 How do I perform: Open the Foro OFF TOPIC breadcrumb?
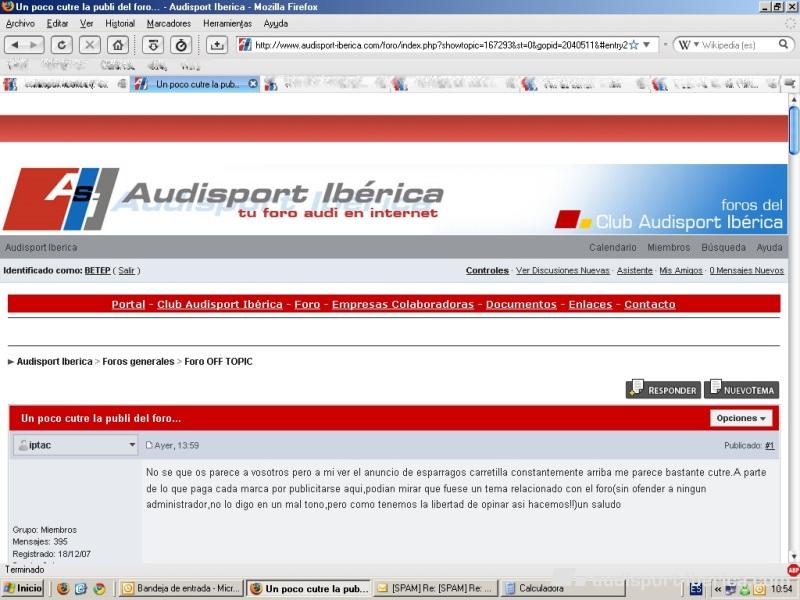(x=218, y=362)
